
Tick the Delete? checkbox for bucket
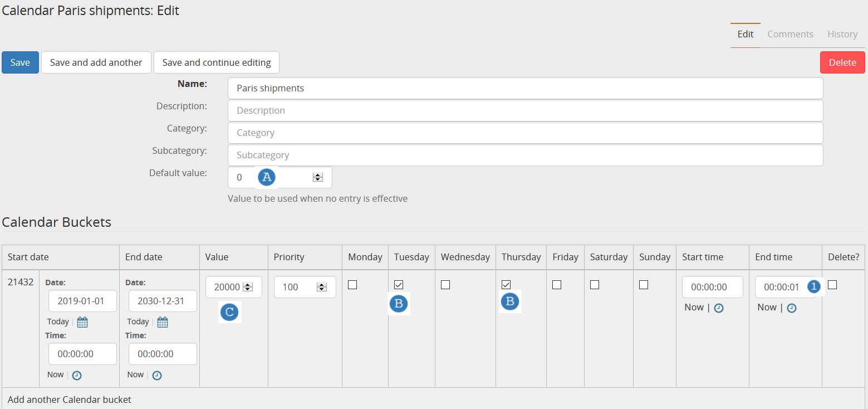coord(832,285)
